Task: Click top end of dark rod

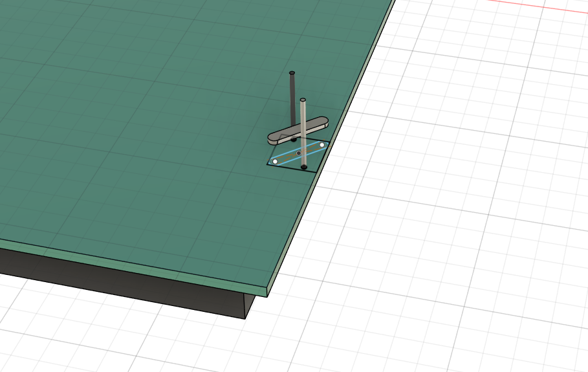Action: 292,73
